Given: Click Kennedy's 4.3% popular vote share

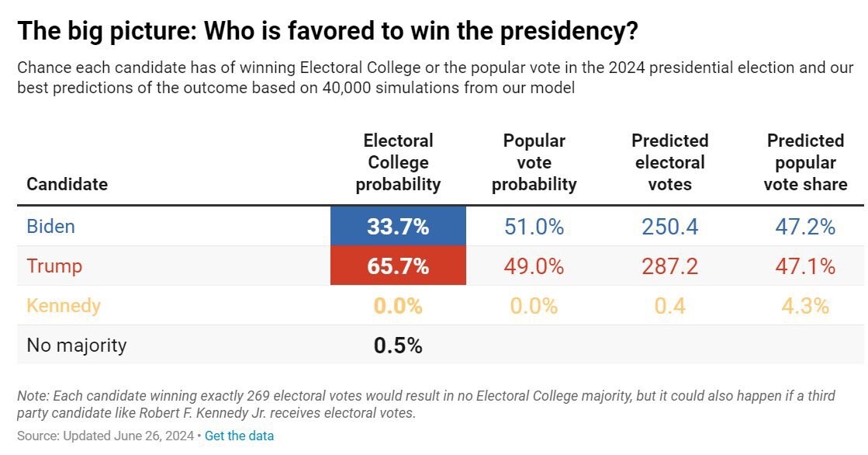Looking at the screenshot, I should coord(805,306).
